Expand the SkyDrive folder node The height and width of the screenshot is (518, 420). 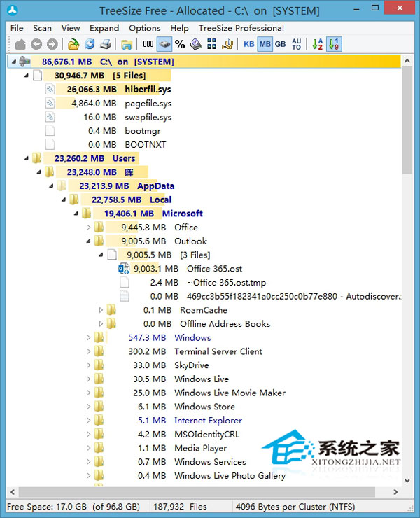(88, 365)
